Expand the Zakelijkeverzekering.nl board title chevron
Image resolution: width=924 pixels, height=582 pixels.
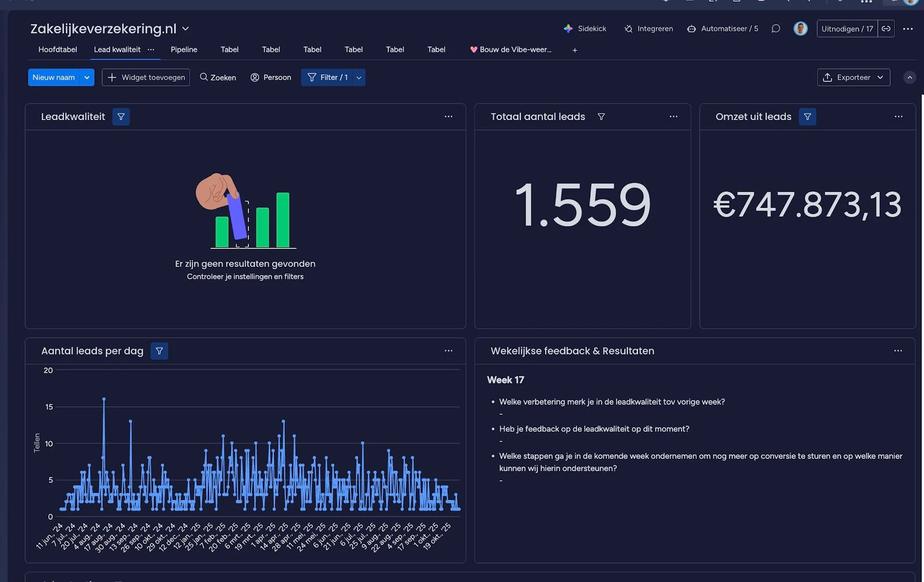click(185, 29)
